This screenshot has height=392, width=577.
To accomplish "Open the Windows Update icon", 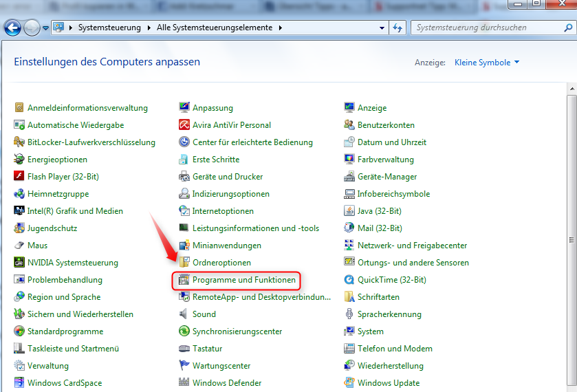I will click(x=350, y=383).
